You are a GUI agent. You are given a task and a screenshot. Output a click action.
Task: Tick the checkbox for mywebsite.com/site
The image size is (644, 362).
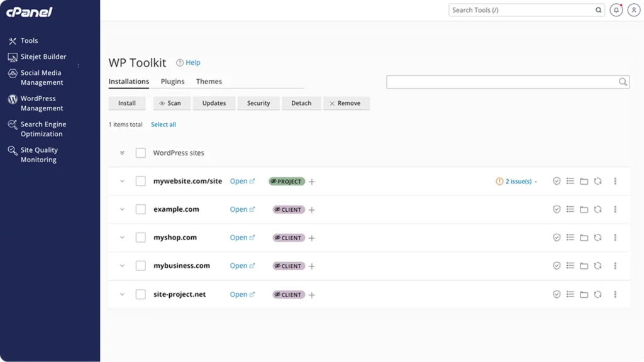click(x=140, y=181)
